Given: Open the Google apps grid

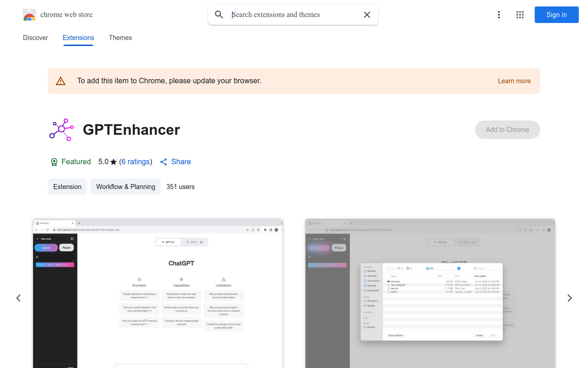Looking at the screenshot, I should click(520, 15).
